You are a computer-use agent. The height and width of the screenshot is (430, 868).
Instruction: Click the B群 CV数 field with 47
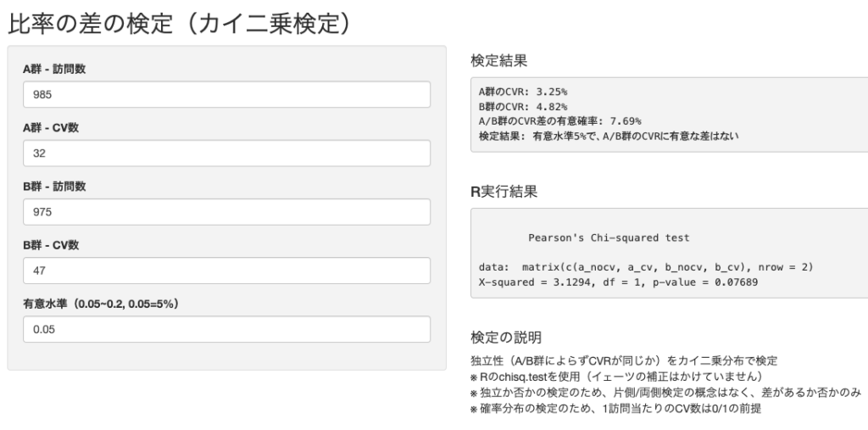[226, 271]
